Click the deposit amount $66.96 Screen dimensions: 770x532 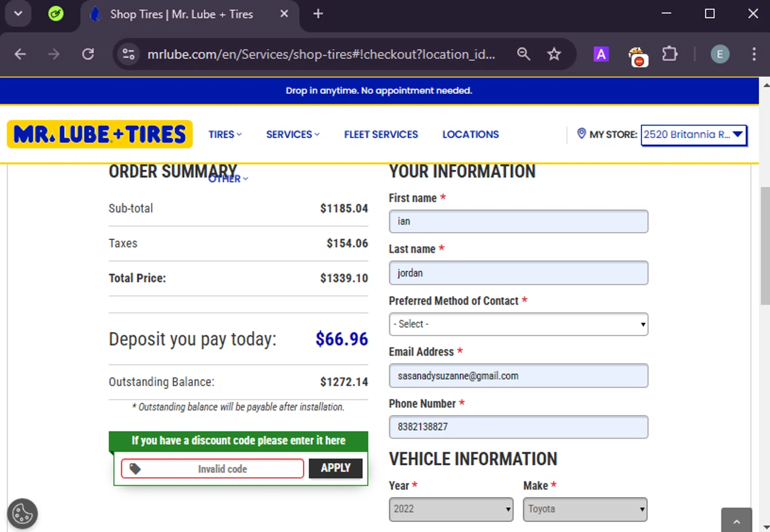click(x=342, y=339)
